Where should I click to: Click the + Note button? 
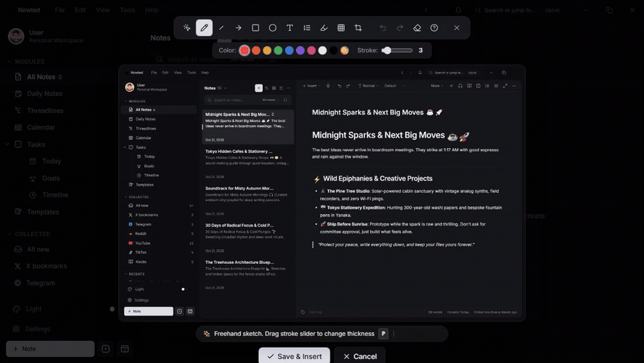point(50,348)
